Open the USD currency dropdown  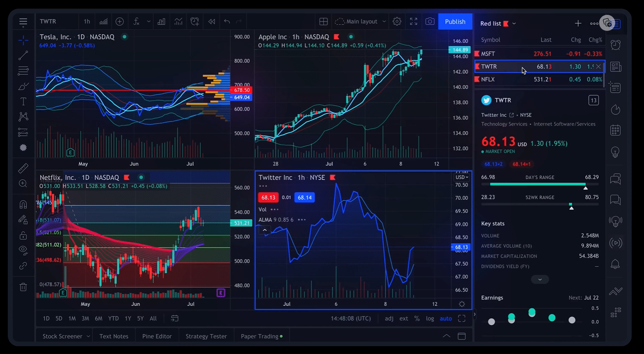tap(462, 177)
